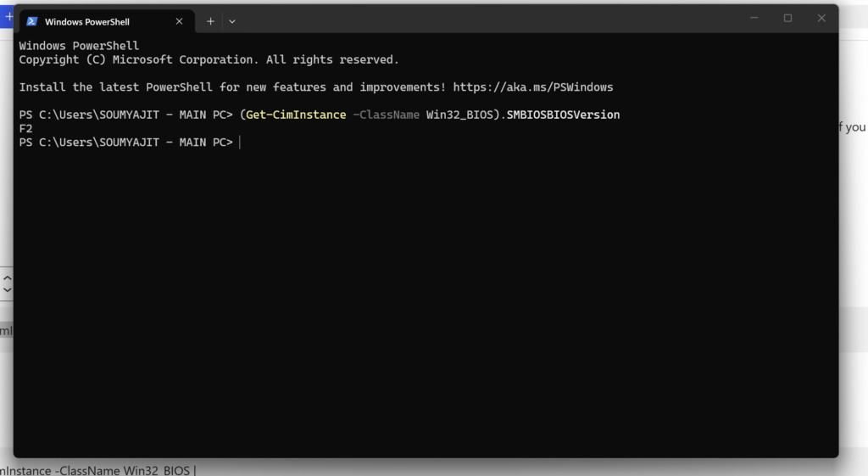Click the down chevron at left edge
This screenshot has width=868, height=476.
7,290
